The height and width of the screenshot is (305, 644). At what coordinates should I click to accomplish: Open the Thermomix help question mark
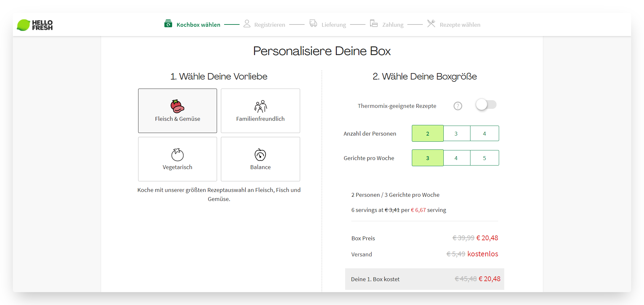pyautogui.click(x=458, y=106)
